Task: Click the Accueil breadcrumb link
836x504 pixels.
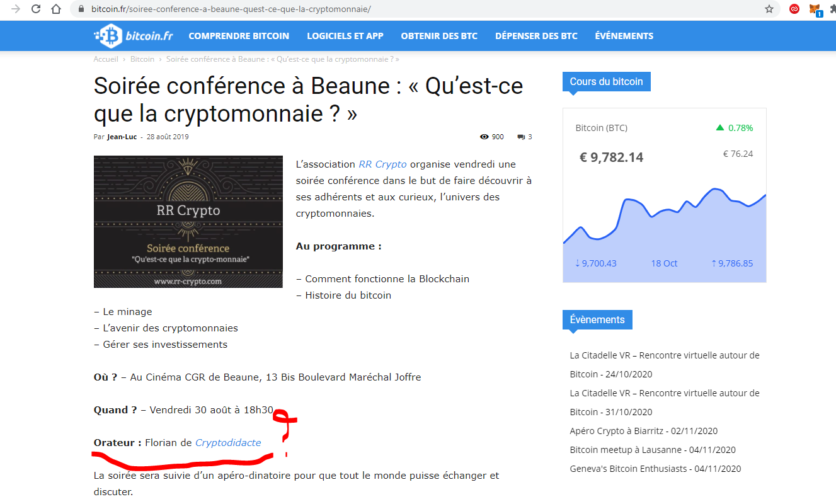Action: 106,59
